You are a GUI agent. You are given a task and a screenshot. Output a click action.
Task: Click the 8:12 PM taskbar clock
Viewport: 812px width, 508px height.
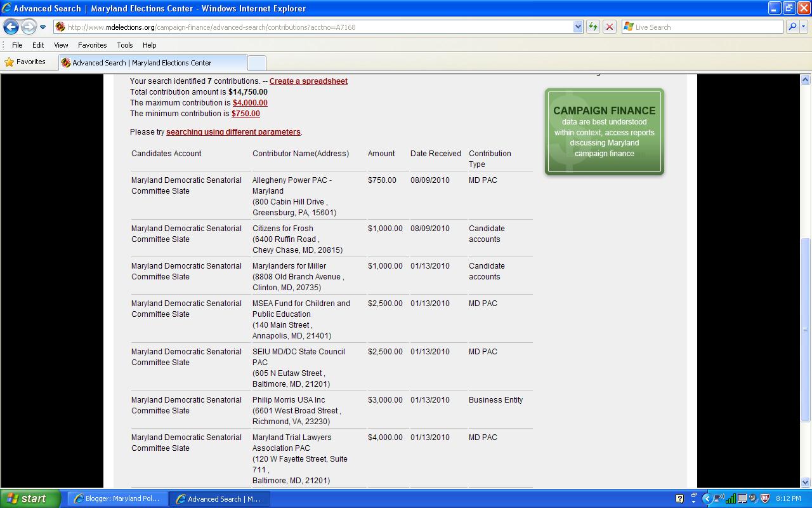pos(789,498)
